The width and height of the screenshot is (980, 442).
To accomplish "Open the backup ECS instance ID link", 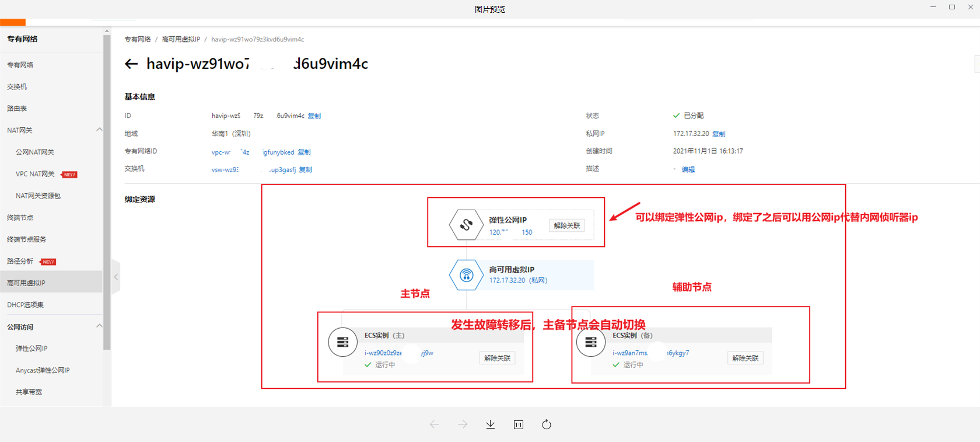I will 651,353.
